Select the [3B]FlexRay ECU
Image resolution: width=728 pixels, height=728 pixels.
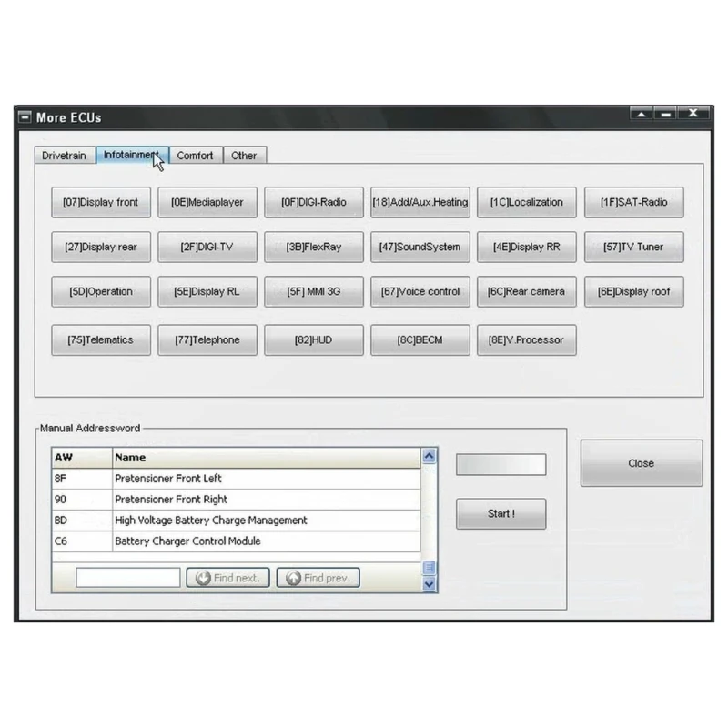[x=314, y=247]
